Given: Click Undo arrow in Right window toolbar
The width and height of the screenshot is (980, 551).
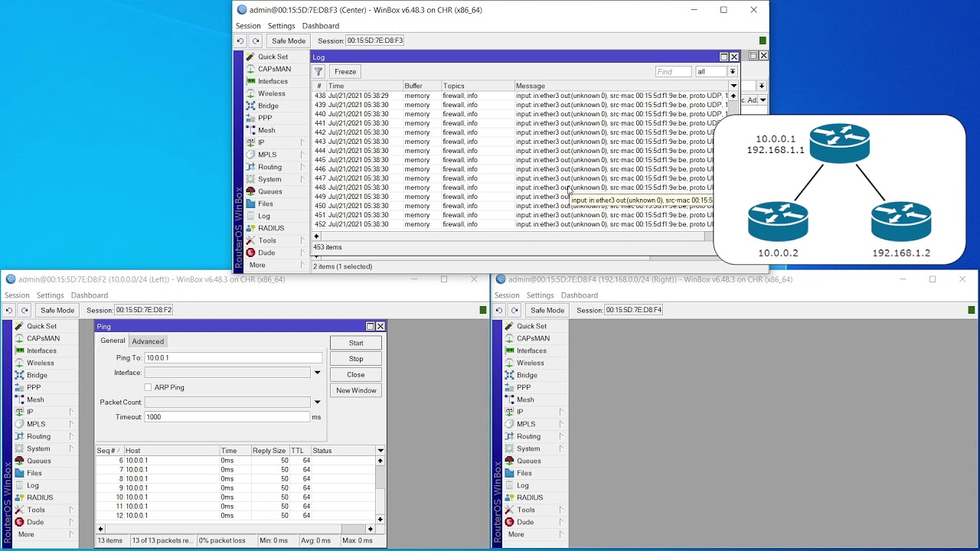Looking at the screenshot, I should 499,310.
